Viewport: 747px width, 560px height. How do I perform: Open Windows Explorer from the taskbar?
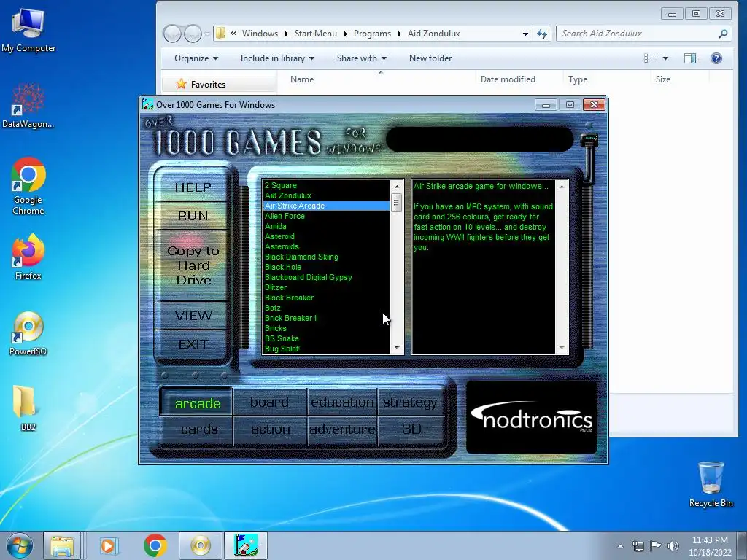click(x=62, y=545)
